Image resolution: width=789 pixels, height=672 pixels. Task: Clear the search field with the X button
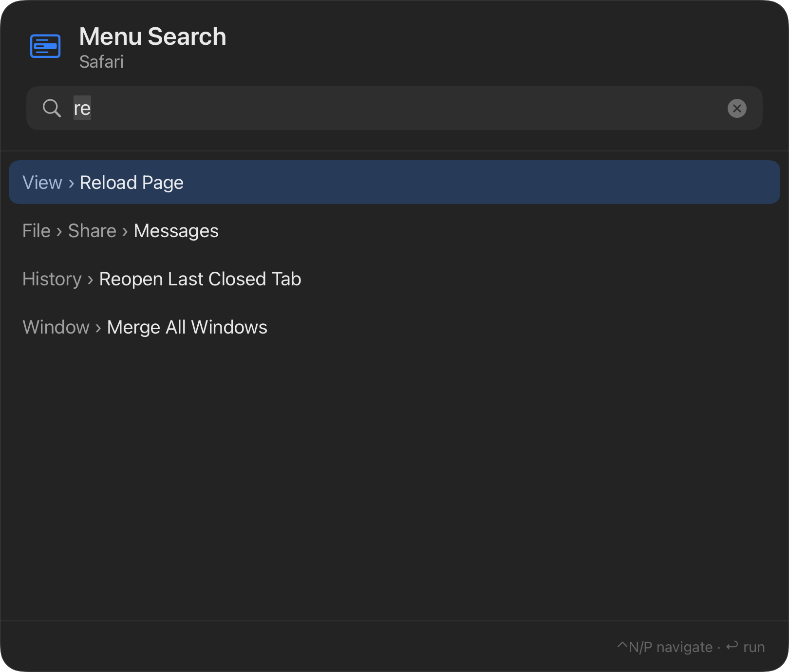click(737, 108)
